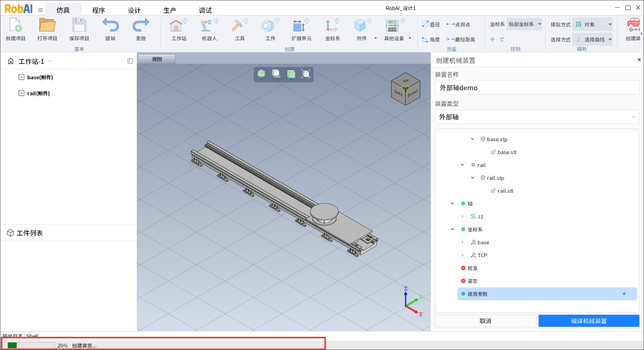Save the project using 保存项目
The width and height of the screenshot is (644, 350).
(x=79, y=25)
